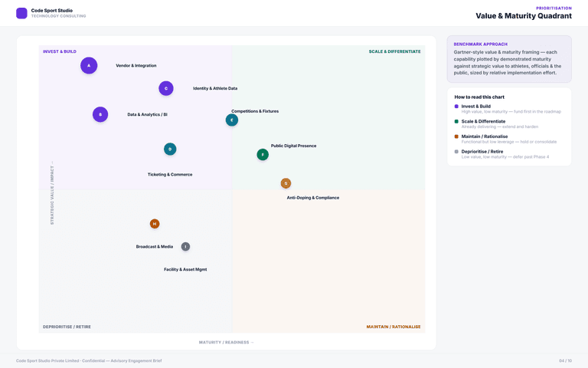Click the orange Maintain / Rationalise legend swatch
This screenshot has height=368, width=588.
[456, 136]
